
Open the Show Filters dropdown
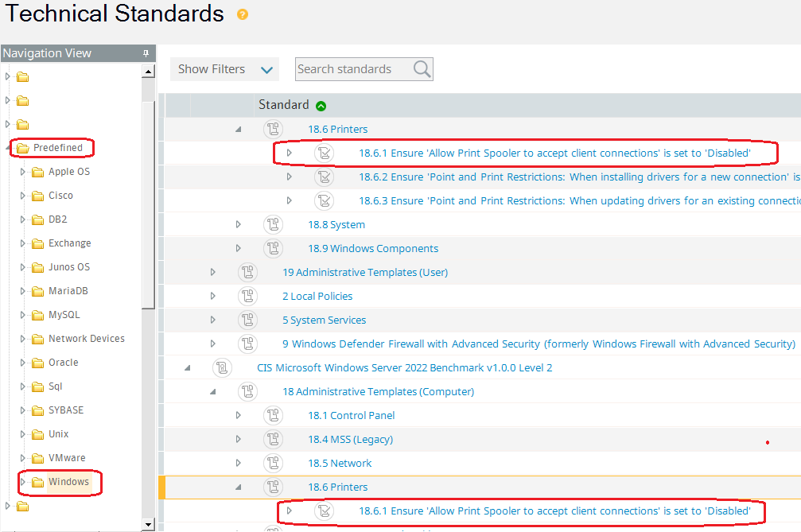pyautogui.click(x=224, y=69)
